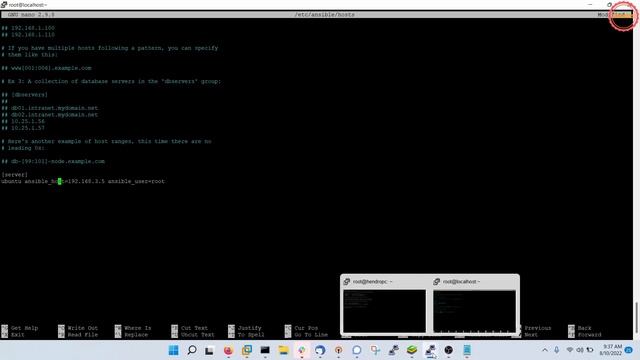Open the orange circular app on taskbar

pyautogui.click(x=338, y=350)
